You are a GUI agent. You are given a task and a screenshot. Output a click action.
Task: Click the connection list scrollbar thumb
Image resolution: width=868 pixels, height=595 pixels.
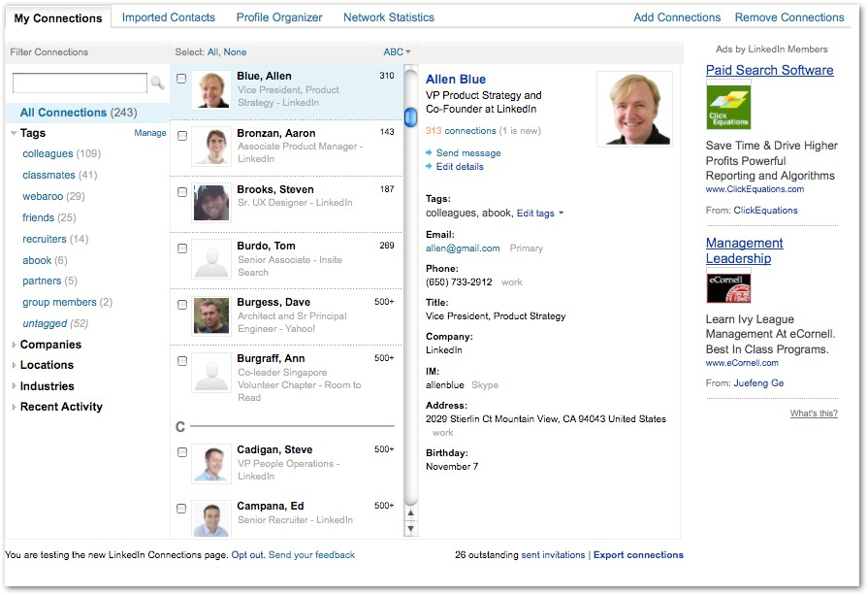click(x=411, y=116)
